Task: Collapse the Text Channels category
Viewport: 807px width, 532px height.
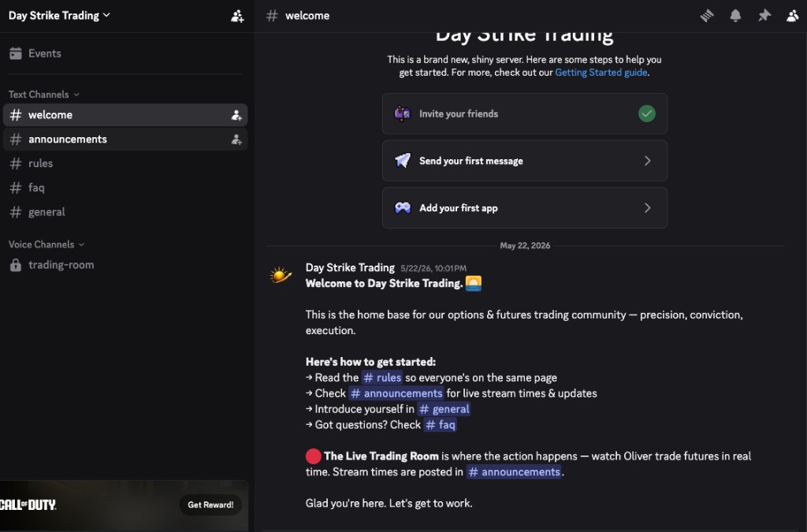Action: point(44,94)
